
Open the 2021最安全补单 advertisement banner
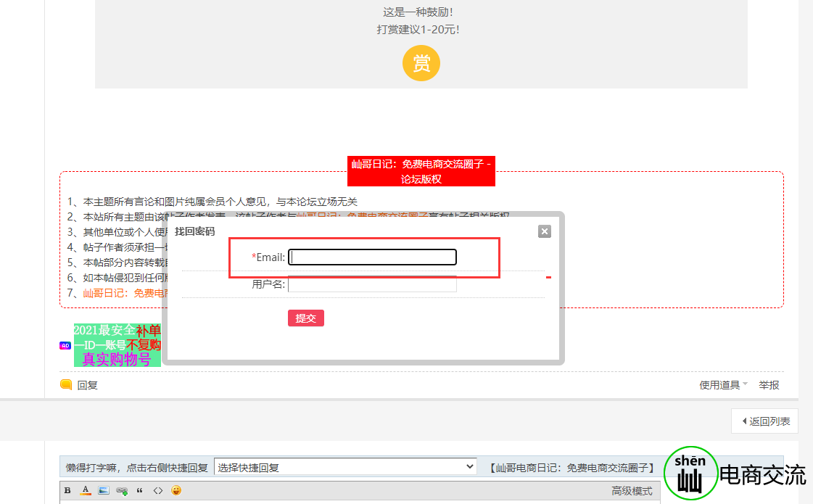click(x=117, y=345)
